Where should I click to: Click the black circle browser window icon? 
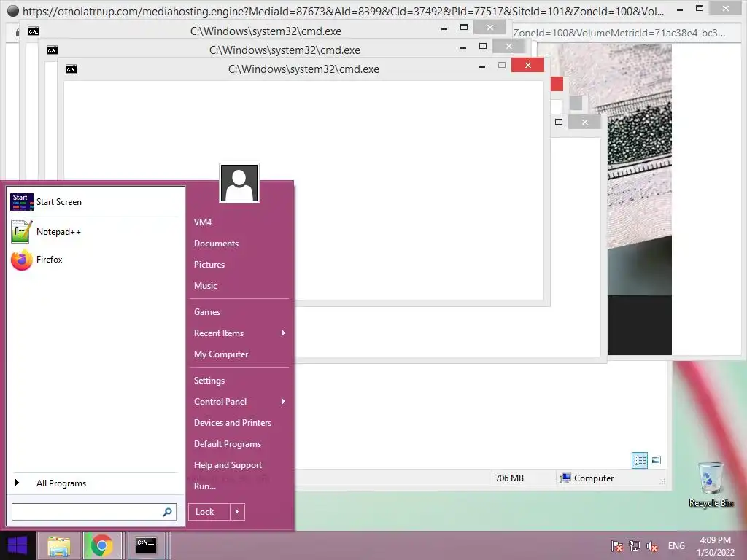tap(13, 11)
